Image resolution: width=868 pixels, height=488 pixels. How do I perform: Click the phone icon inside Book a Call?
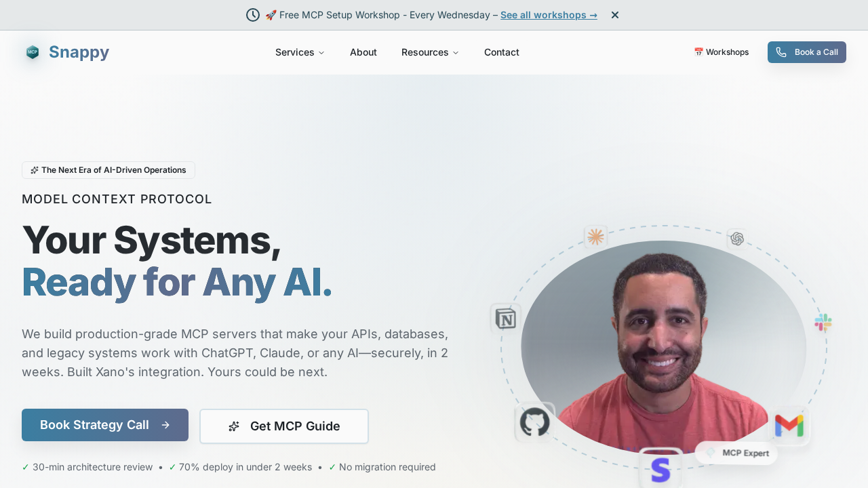[781, 52]
